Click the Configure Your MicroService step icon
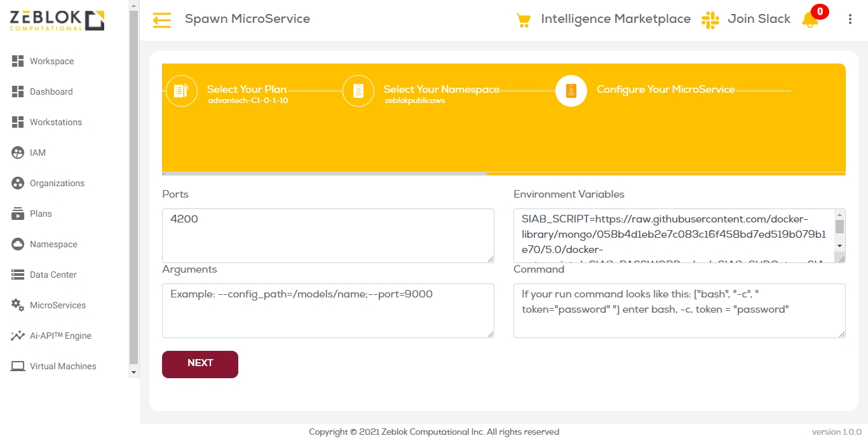This screenshot has width=868, height=443. click(x=571, y=91)
